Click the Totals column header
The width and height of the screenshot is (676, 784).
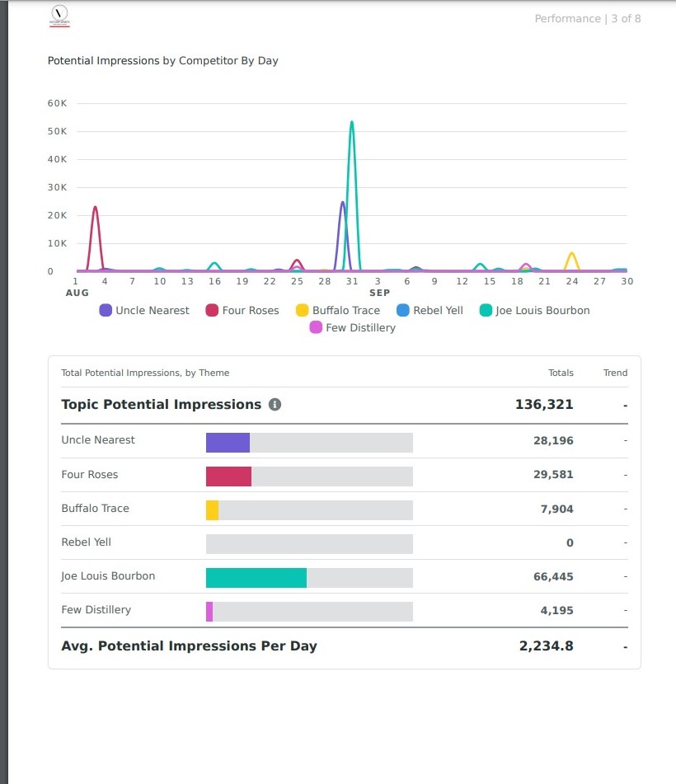561,373
